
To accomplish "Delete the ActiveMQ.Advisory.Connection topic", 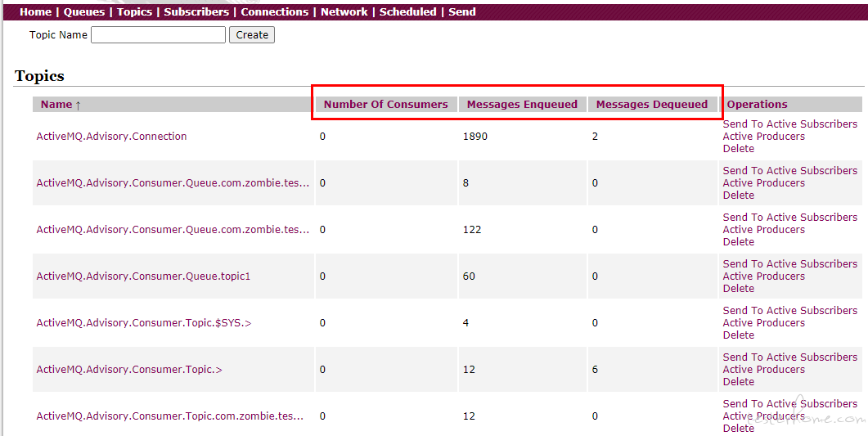I will (x=739, y=148).
